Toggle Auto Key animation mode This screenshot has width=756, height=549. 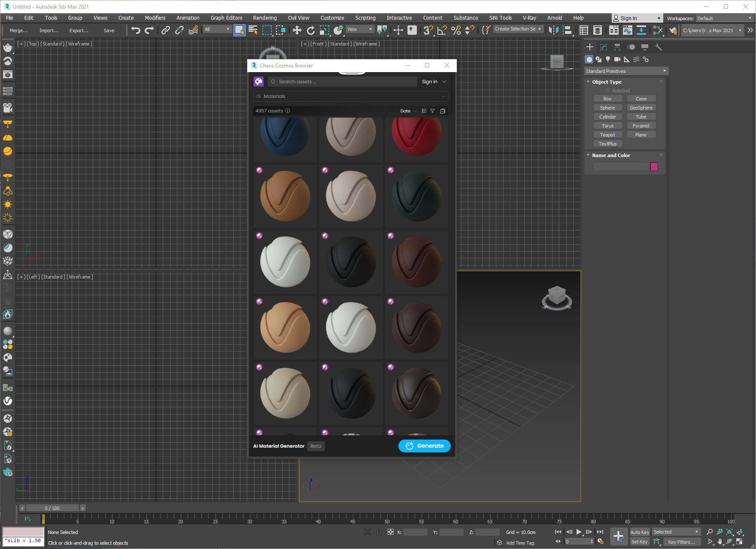(639, 532)
